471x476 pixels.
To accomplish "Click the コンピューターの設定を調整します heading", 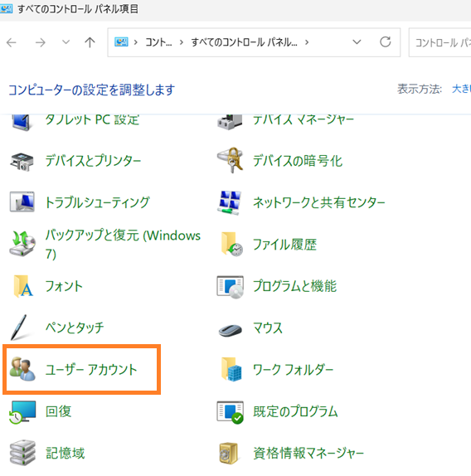I will pyautogui.click(x=91, y=90).
